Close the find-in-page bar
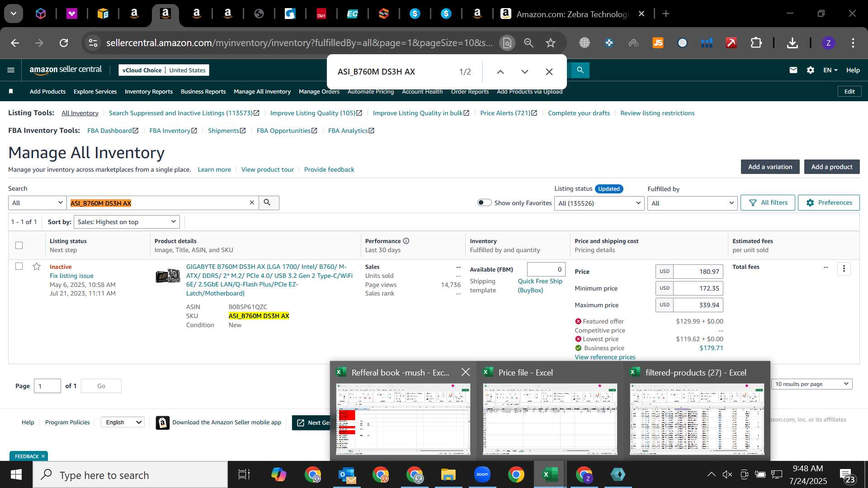This screenshot has height=488, width=868. [x=549, y=72]
